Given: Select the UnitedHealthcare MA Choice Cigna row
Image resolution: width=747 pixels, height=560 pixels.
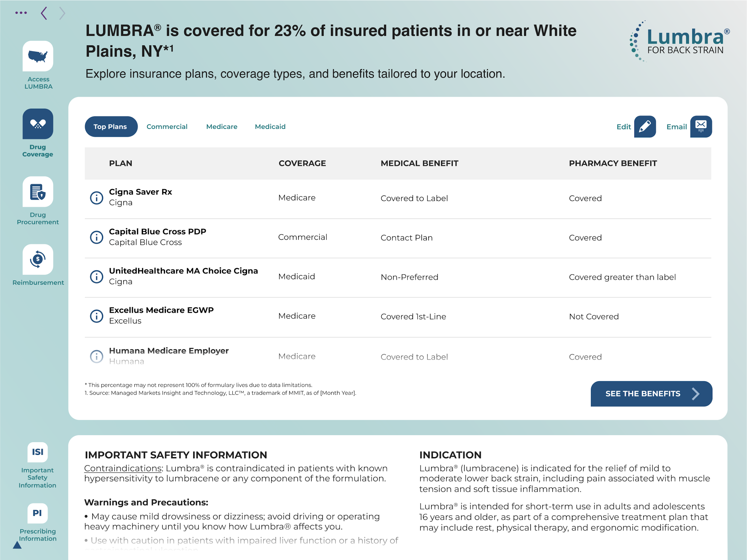Looking at the screenshot, I should point(398,276).
